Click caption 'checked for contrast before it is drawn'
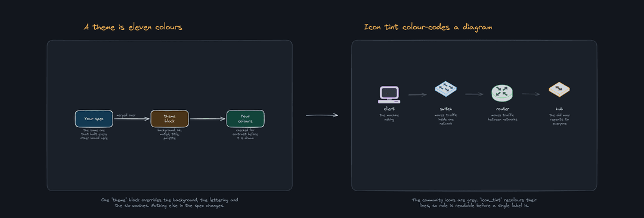Viewport: 644px width, 218px height. 245,134
